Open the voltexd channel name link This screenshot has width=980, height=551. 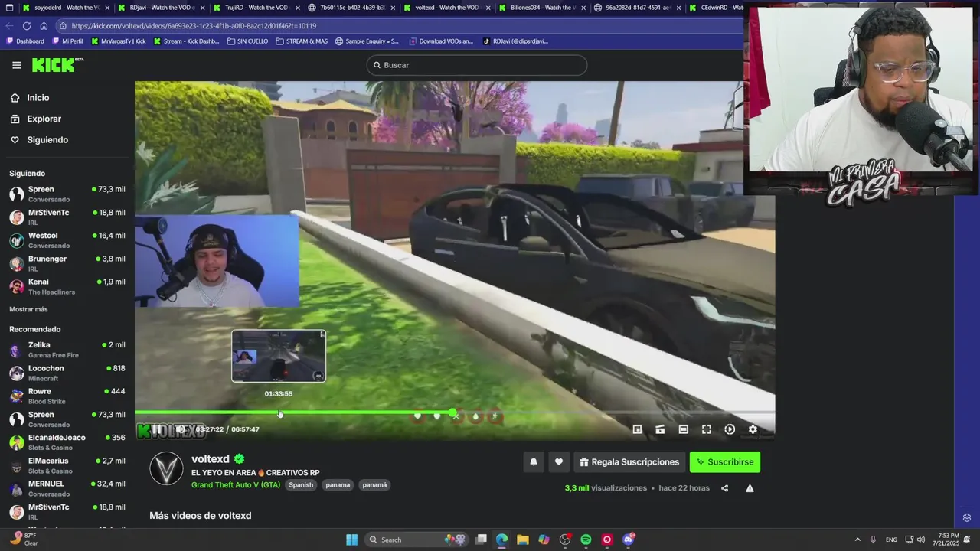tap(211, 458)
